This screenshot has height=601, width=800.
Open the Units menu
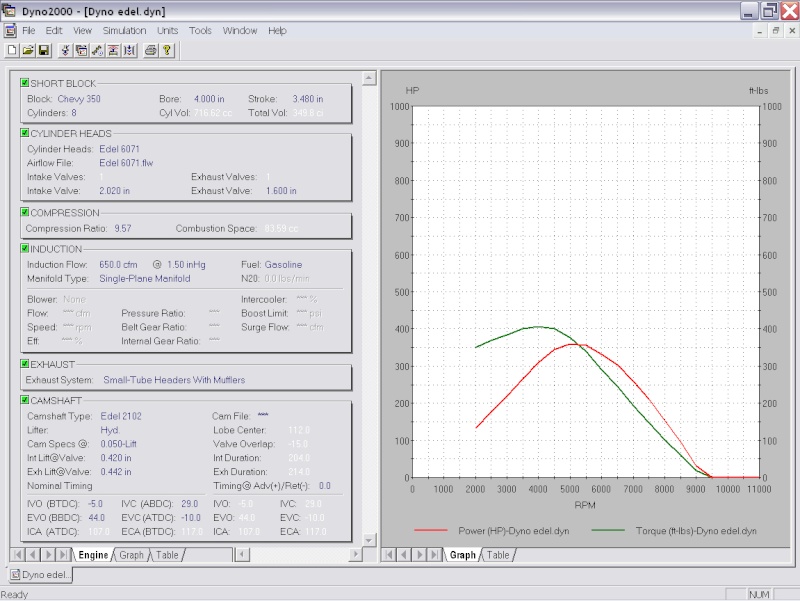[167, 31]
